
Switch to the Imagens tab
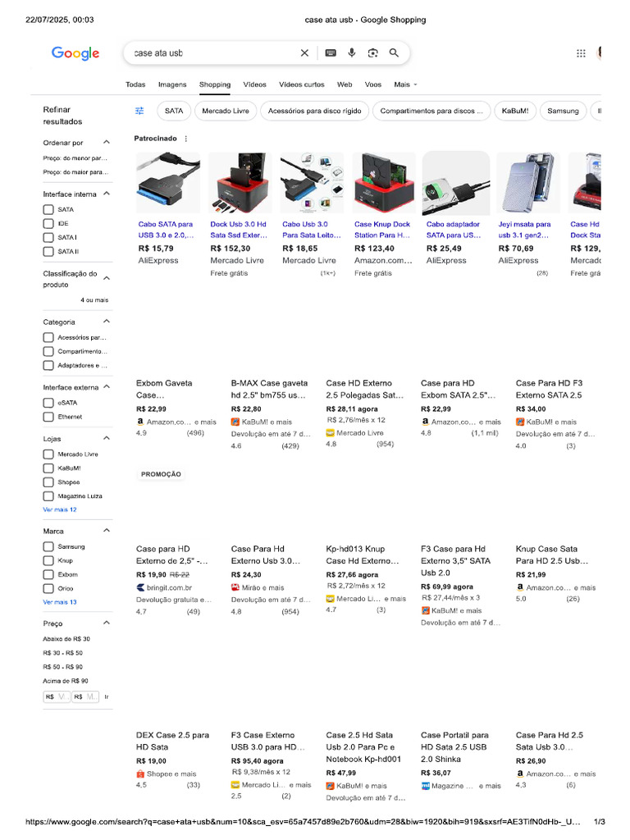point(172,84)
